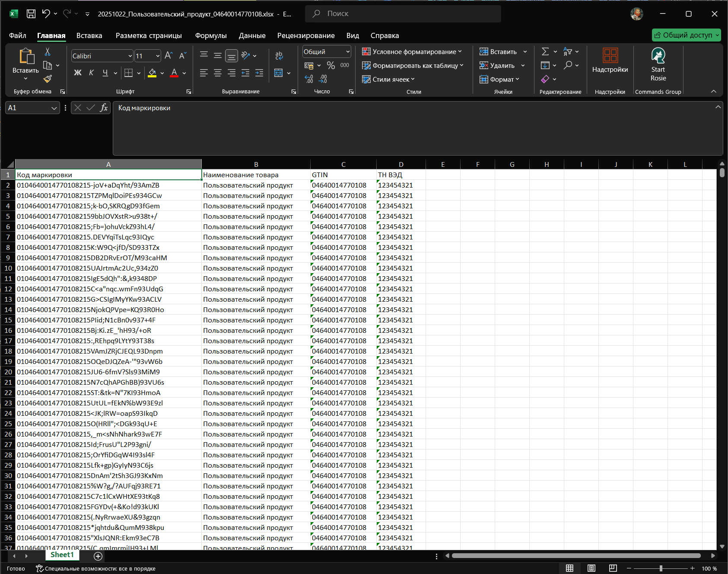Open the Данные menu tab
The height and width of the screenshot is (574, 728).
click(252, 35)
